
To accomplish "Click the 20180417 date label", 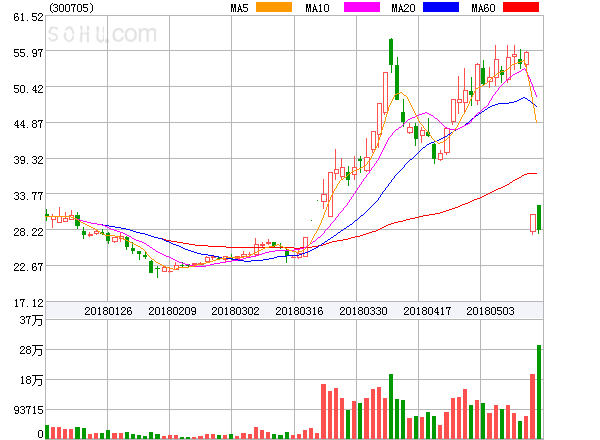I will [427, 311].
